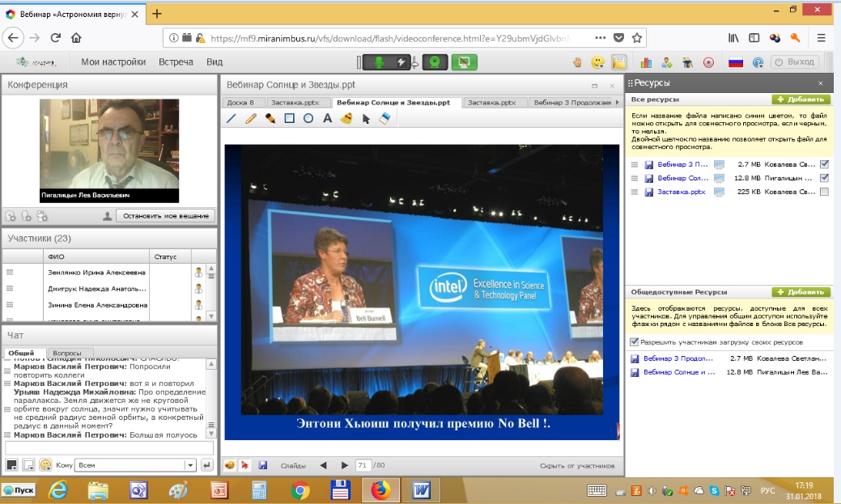Viewport: 841px width, 504px height.
Task: Open the Вид menu
Action: click(x=214, y=62)
